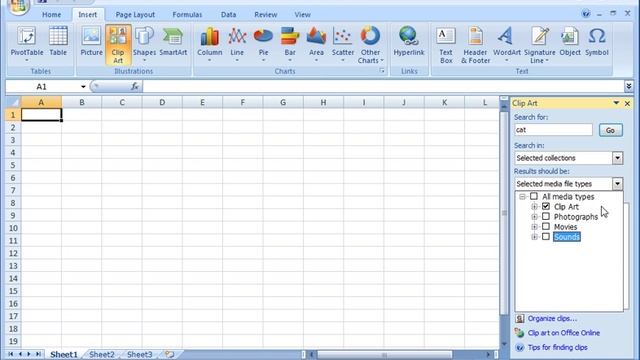Insert a Pie chart
The height and width of the screenshot is (360, 640).
click(x=263, y=44)
